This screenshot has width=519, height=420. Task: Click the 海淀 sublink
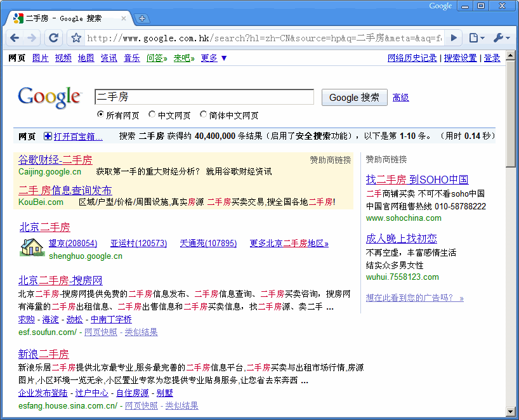pyautogui.click(x=50, y=319)
